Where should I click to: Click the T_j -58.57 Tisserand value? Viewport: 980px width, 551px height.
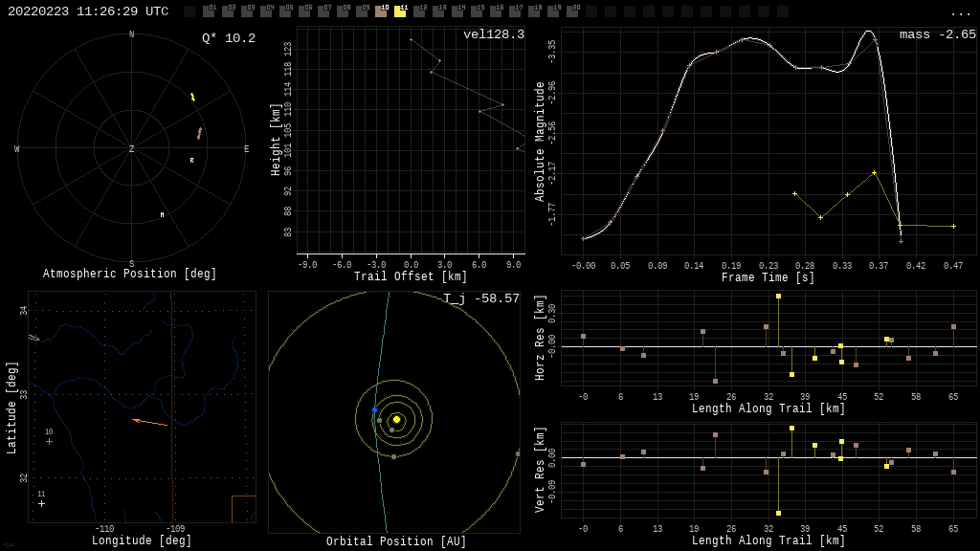(x=481, y=299)
